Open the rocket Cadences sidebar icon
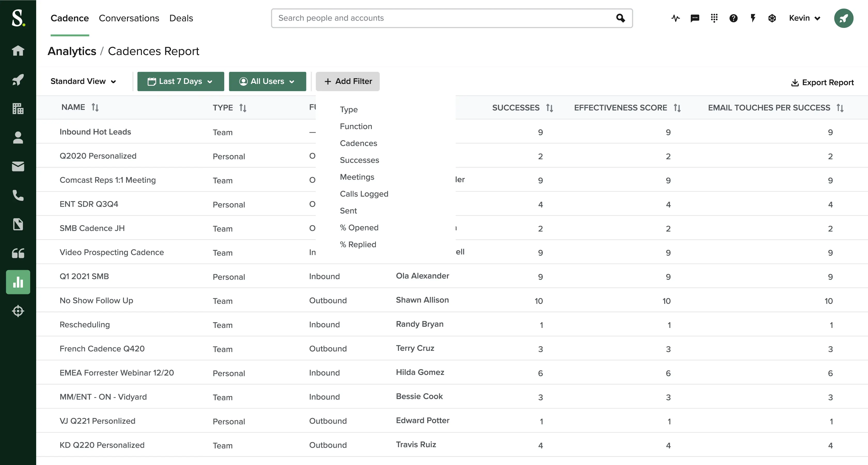The image size is (868, 465). pos(18,80)
